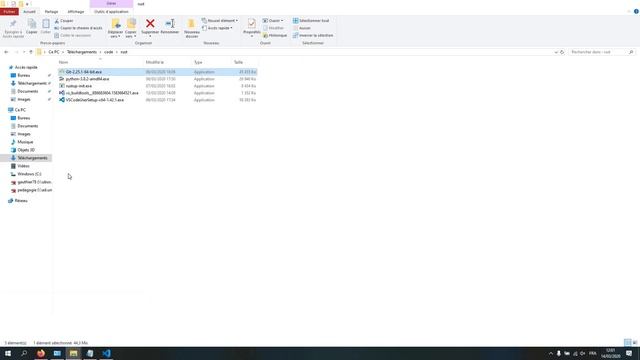
Task: Sort files by the Type column
Action: point(198,62)
